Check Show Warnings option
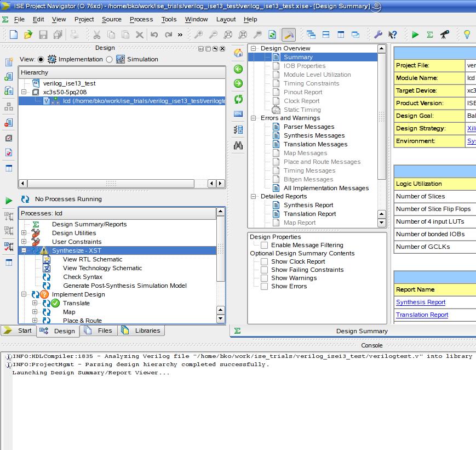 (x=265, y=278)
